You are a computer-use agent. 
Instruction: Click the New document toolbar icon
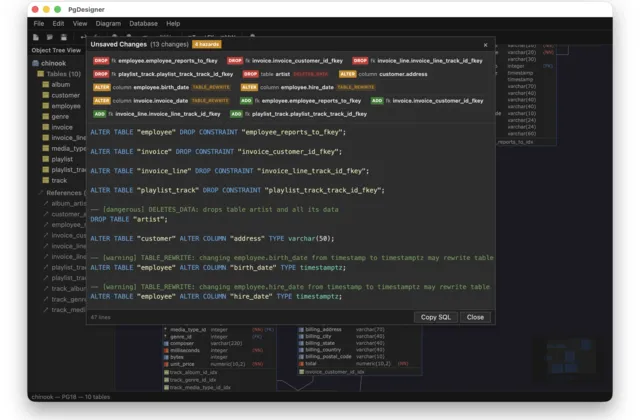pyautogui.click(x=36, y=37)
